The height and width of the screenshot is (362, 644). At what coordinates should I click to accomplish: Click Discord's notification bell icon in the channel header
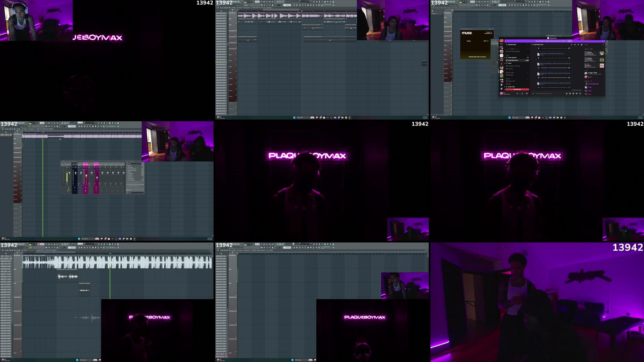[575, 44]
